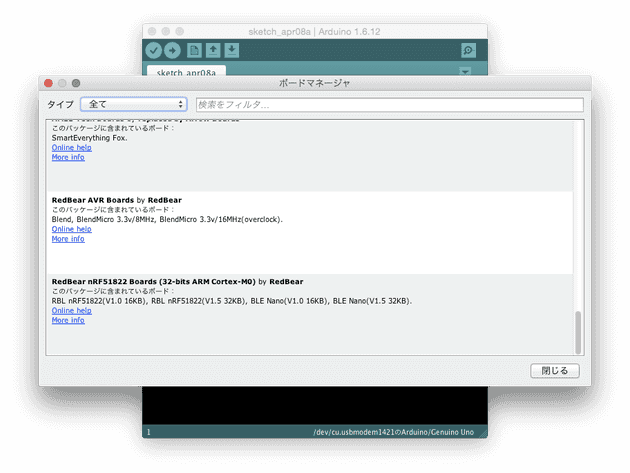Open More info for RedBear AVR Boards
Screen dimensions: 630x473
(68, 239)
